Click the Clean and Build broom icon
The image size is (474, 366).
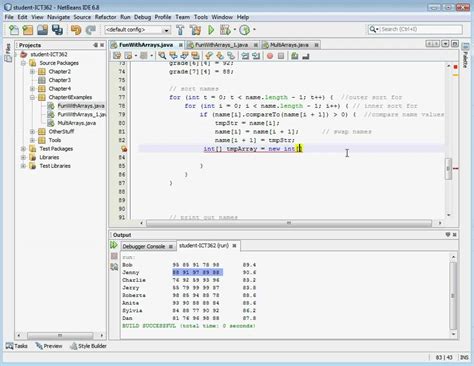pos(196,30)
